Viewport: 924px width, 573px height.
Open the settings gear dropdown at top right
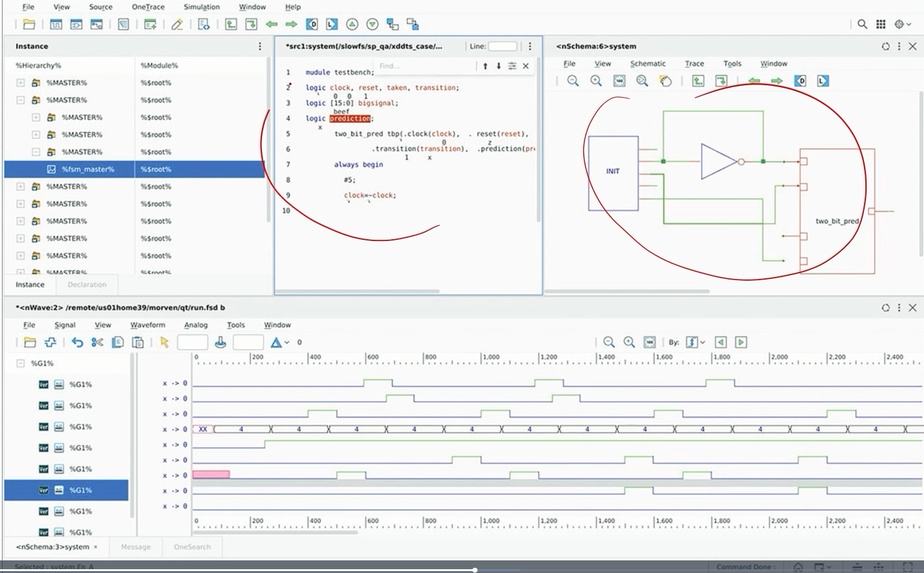point(903,24)
